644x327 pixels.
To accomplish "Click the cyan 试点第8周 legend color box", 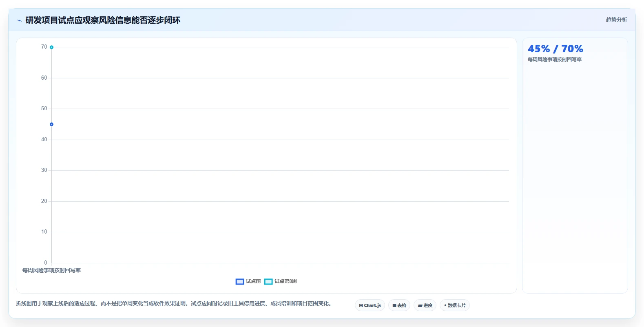I will 268,282.
